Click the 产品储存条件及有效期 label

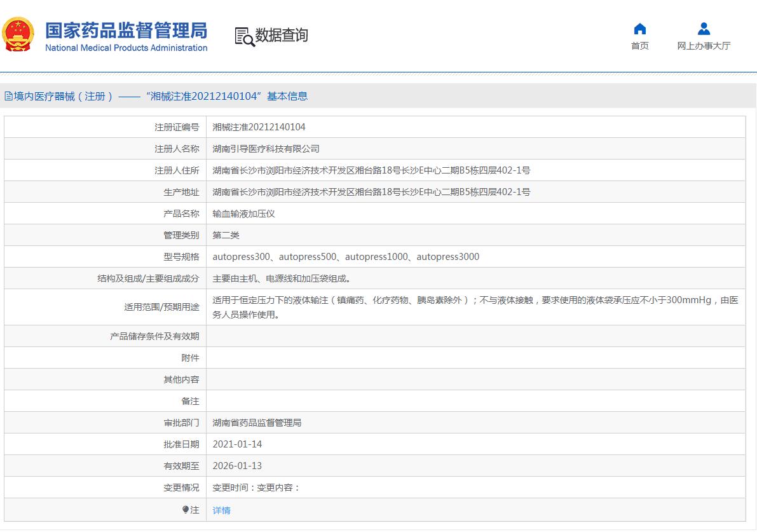[x=154, y=336]
